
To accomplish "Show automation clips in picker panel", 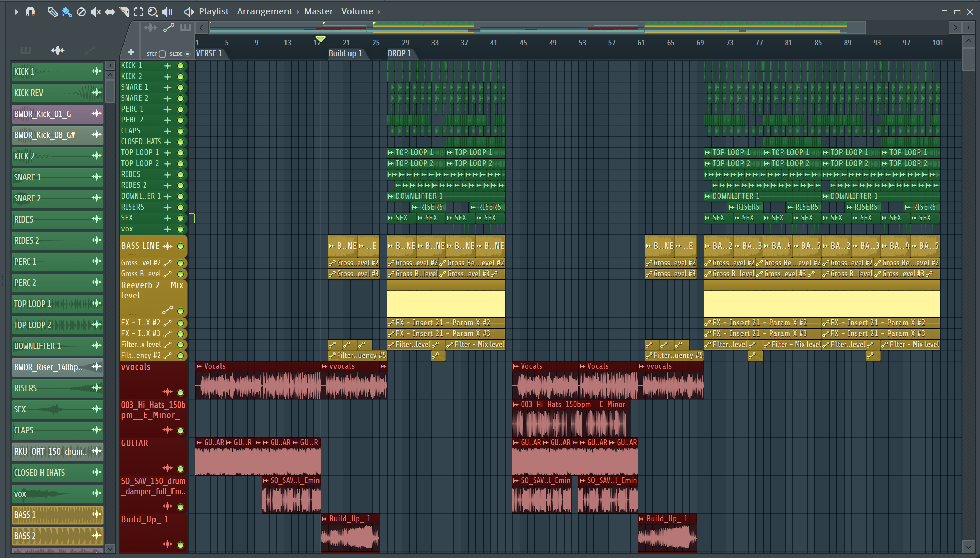I will 90,50.
